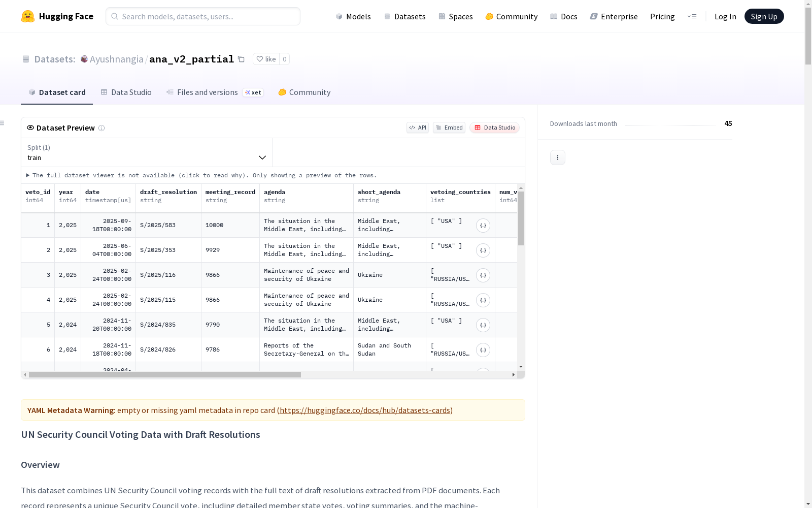Select the S/2025/116 draft resolution cell

click(168, 275)
